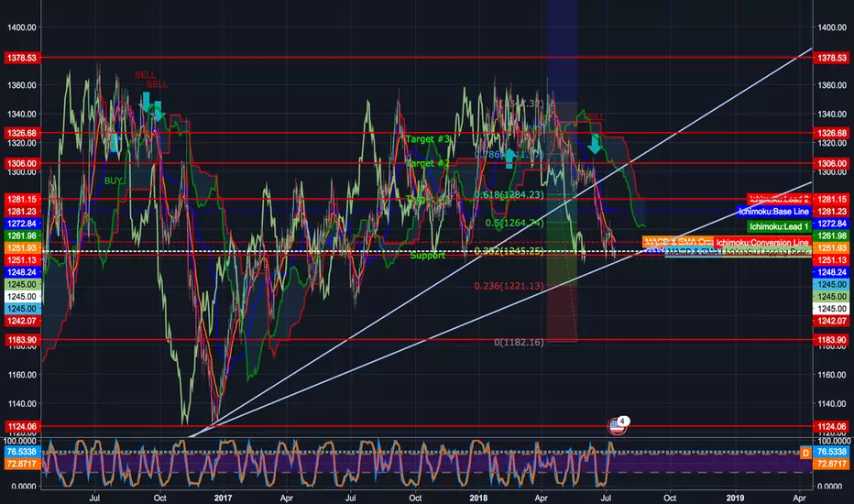Screen dimensions: 854x504
Task: Select the cyan down arrow under the 2018 SELL label
Action: point(595,144)
